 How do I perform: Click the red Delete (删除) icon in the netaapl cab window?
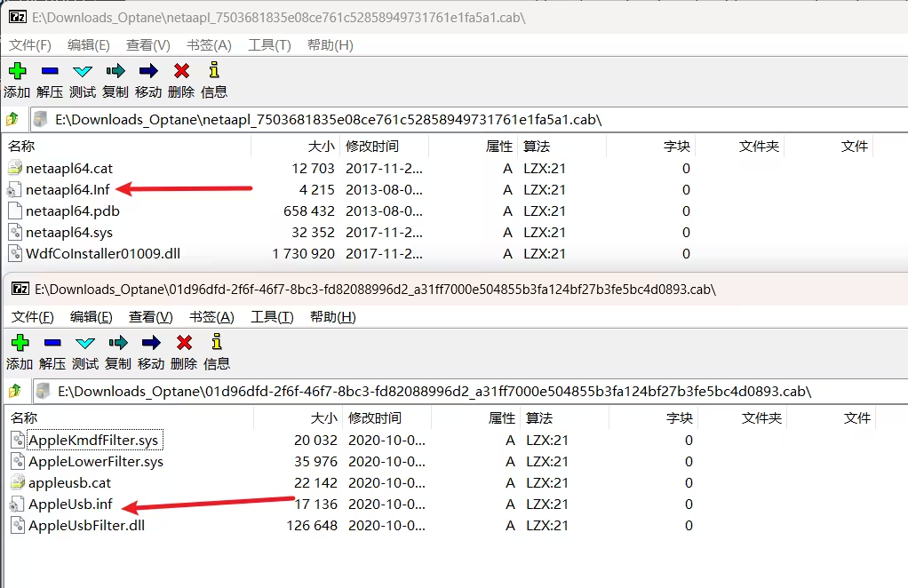(181, 70)
